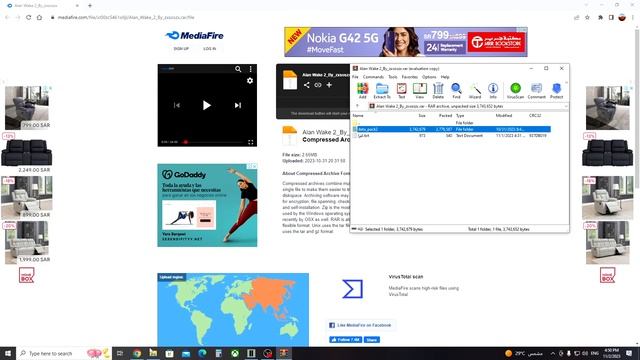Copy link icon on MediaFire file card

coord(318,85)
